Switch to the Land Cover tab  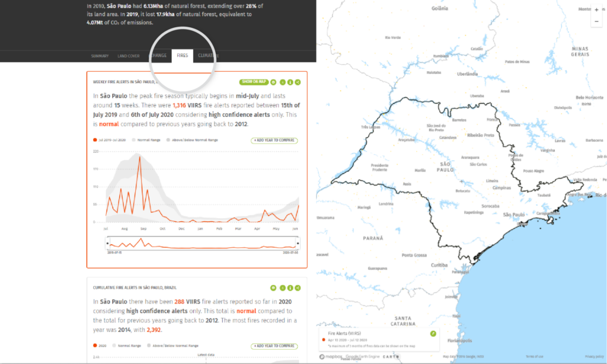129,56
